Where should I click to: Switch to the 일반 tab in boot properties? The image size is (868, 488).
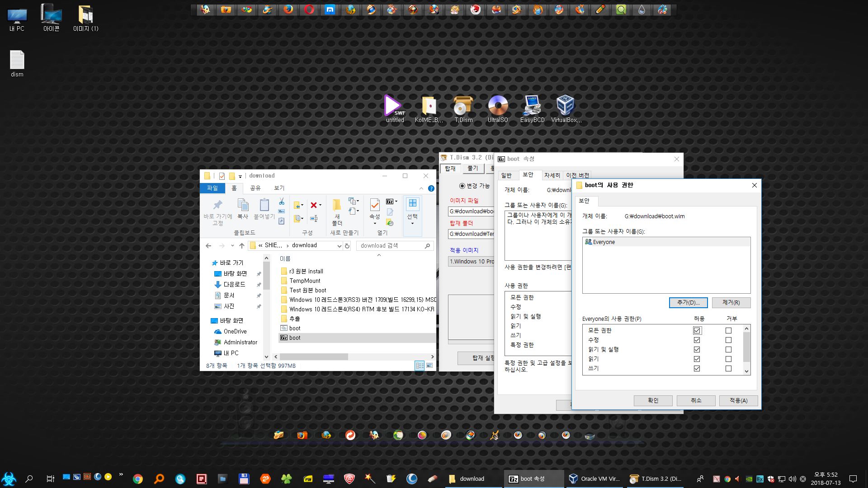[x=507, y=175]
